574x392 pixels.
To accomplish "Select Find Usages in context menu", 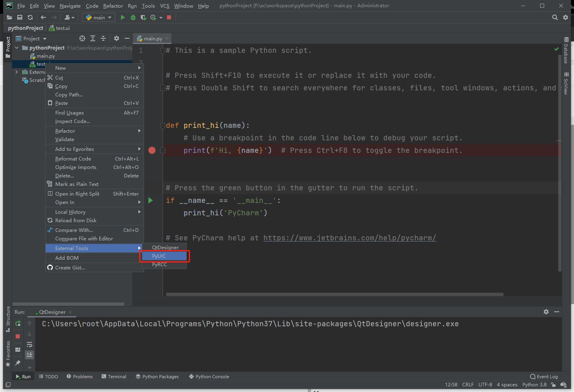I will click(94, 113).
